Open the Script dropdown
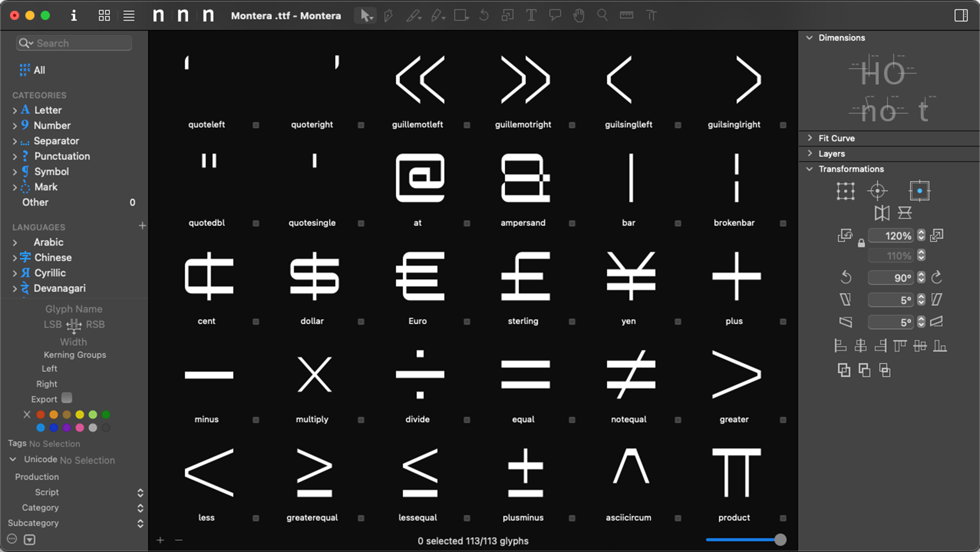This screenshot has height=552, width=980. click(x=140, y=492)
